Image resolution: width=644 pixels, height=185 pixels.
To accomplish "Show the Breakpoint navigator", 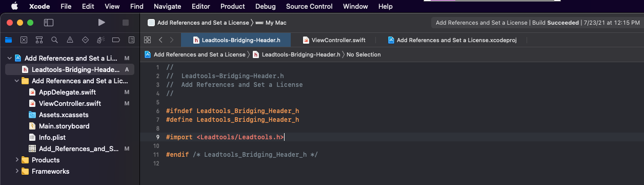I will [116, 40].
